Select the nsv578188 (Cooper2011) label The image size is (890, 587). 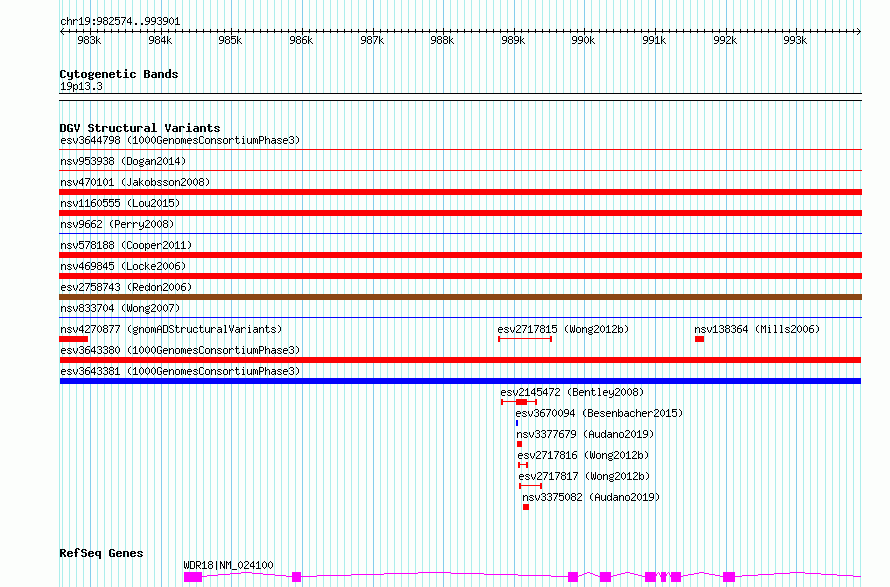126,245
